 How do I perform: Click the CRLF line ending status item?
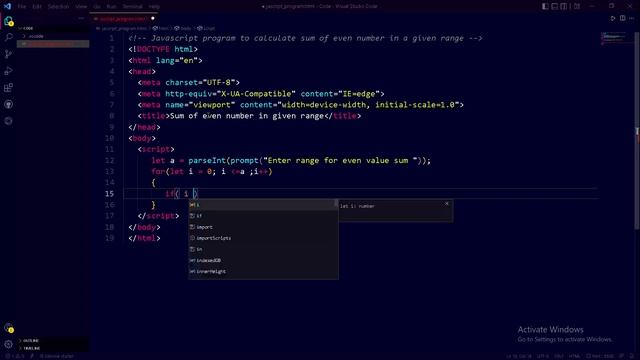click(x=559, y=356)
